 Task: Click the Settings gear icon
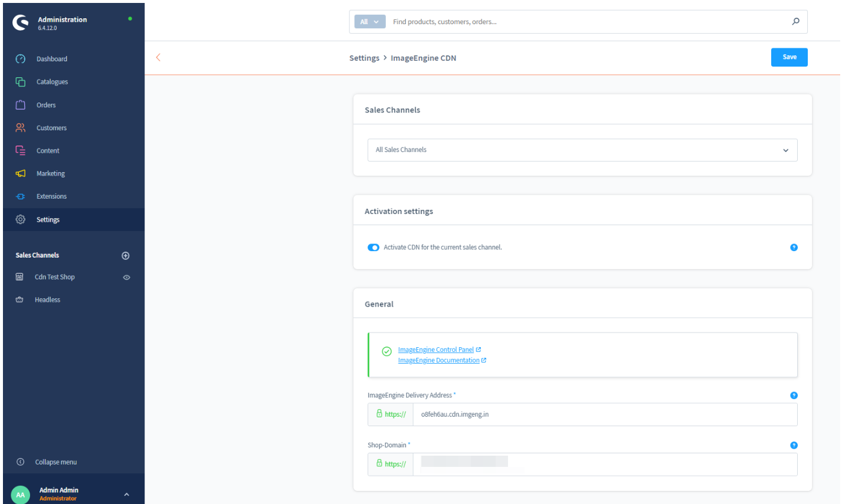click(21, 220)
